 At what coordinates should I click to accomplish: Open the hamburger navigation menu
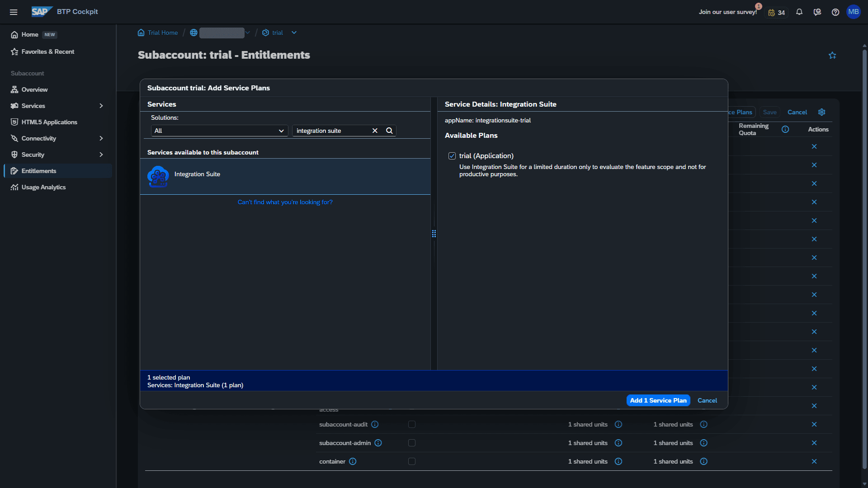point(14,12)
